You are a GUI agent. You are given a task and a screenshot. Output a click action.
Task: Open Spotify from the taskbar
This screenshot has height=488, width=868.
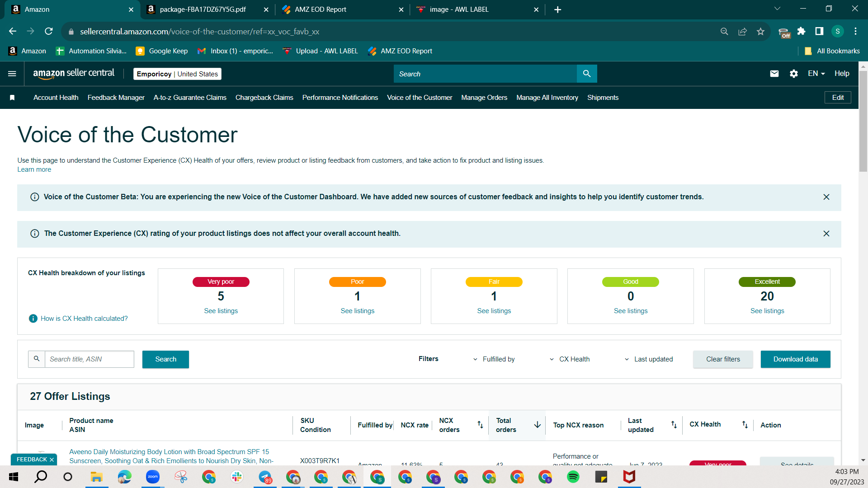click(573, 477)
